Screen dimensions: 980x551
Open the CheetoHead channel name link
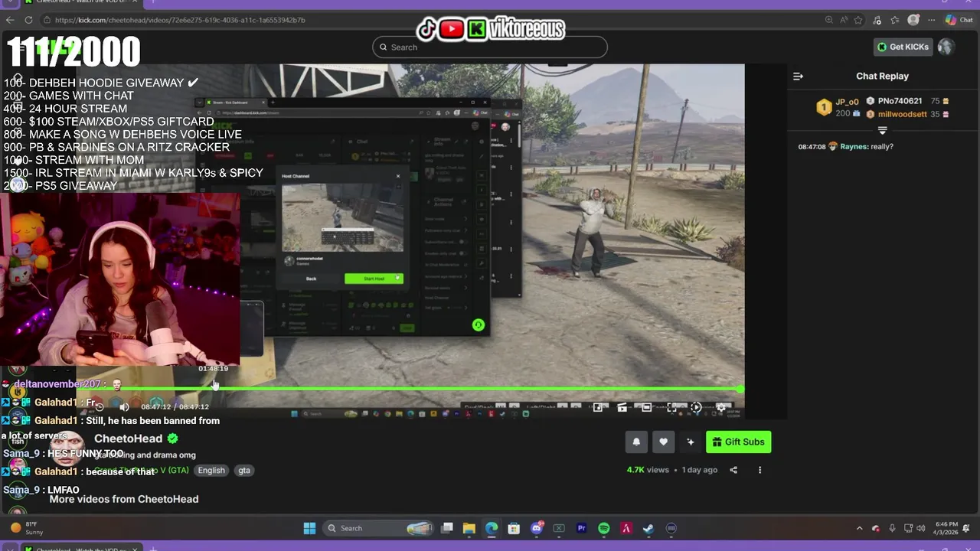point(128,439)
